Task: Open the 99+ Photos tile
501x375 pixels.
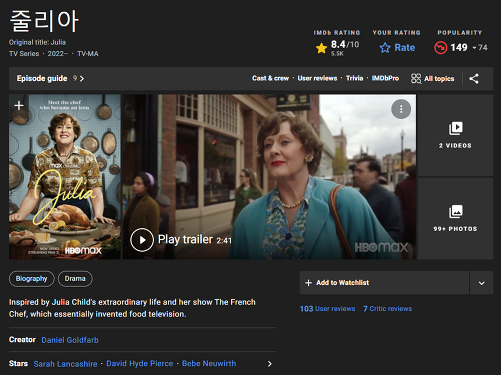Action: click(x=455, y=219)
